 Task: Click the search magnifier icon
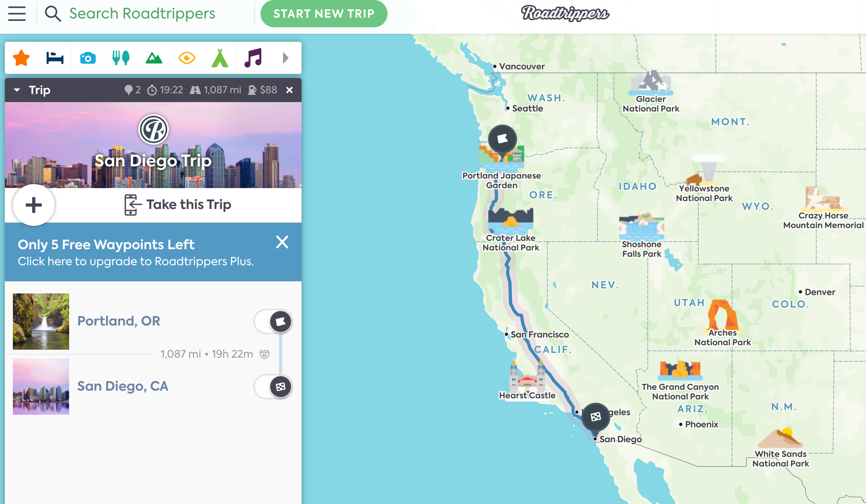[53, 14]
